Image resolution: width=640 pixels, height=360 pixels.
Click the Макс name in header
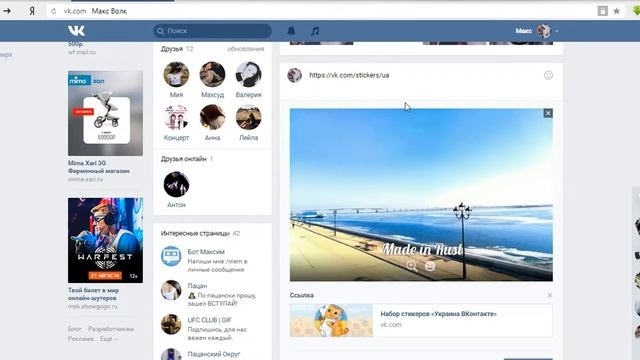523,31
